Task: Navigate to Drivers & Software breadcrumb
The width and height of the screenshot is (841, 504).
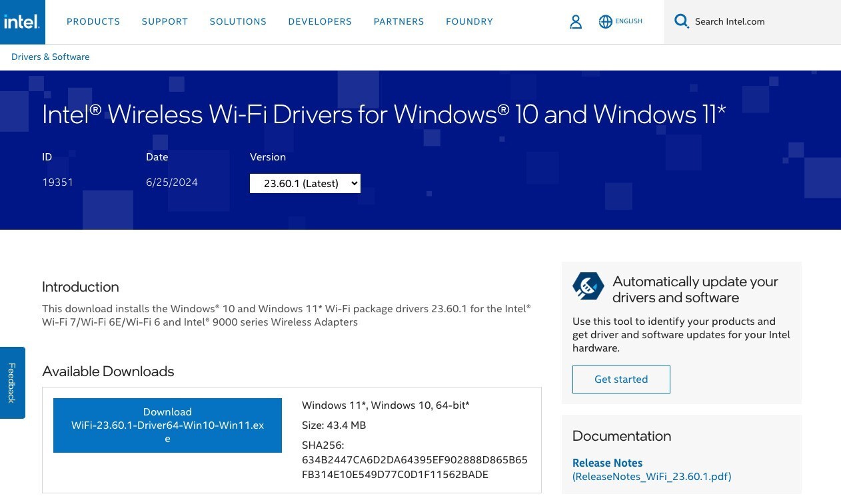Action: coord(50,57)
